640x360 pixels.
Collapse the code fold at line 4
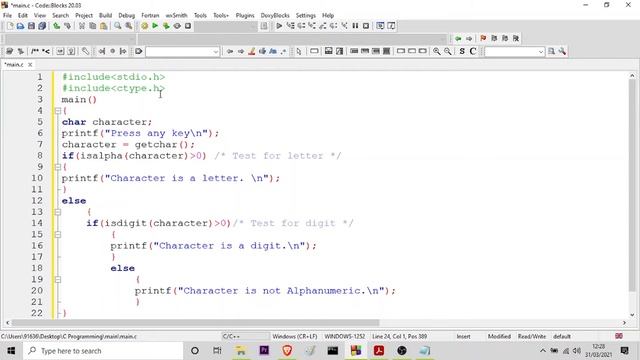(58, 111)
